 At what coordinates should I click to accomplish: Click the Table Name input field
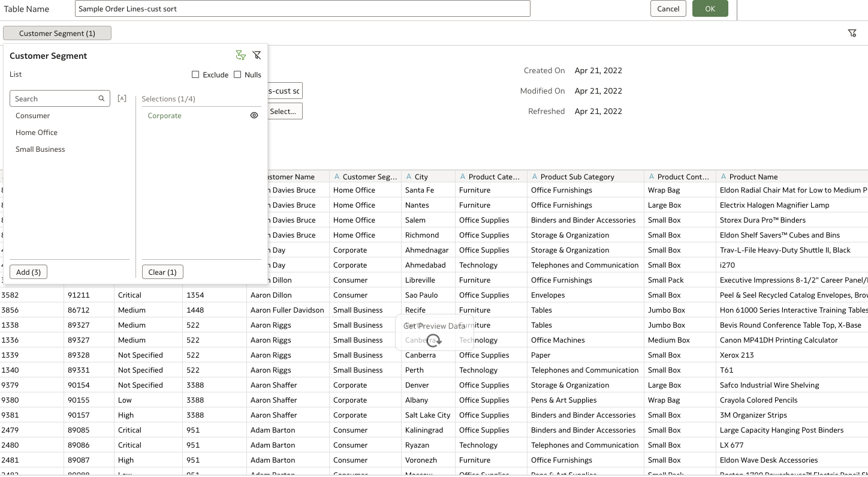(302, 8)
